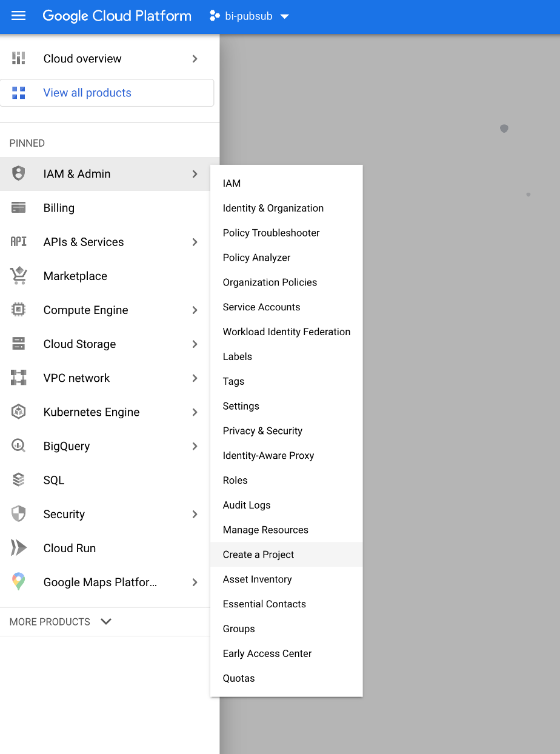560x754 pixels.
Task: Click the Kubernetes Engine hexagon icon
Action: 19,412
